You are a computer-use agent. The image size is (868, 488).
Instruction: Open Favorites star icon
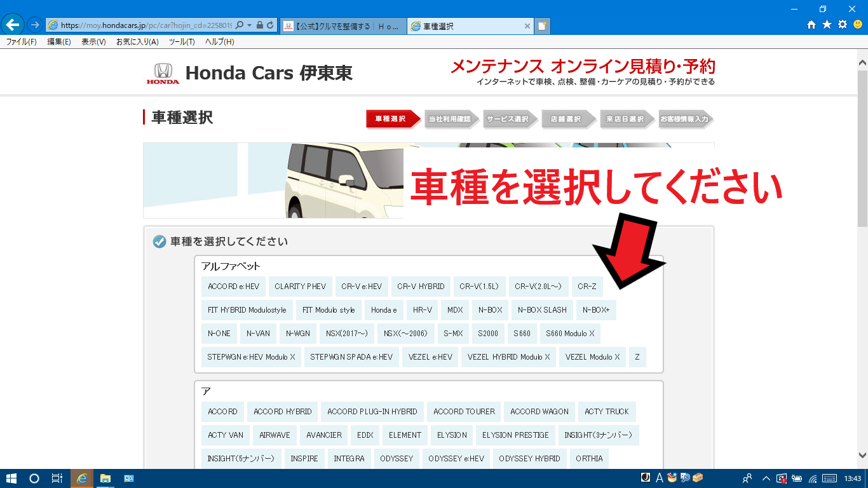[827, 25]
